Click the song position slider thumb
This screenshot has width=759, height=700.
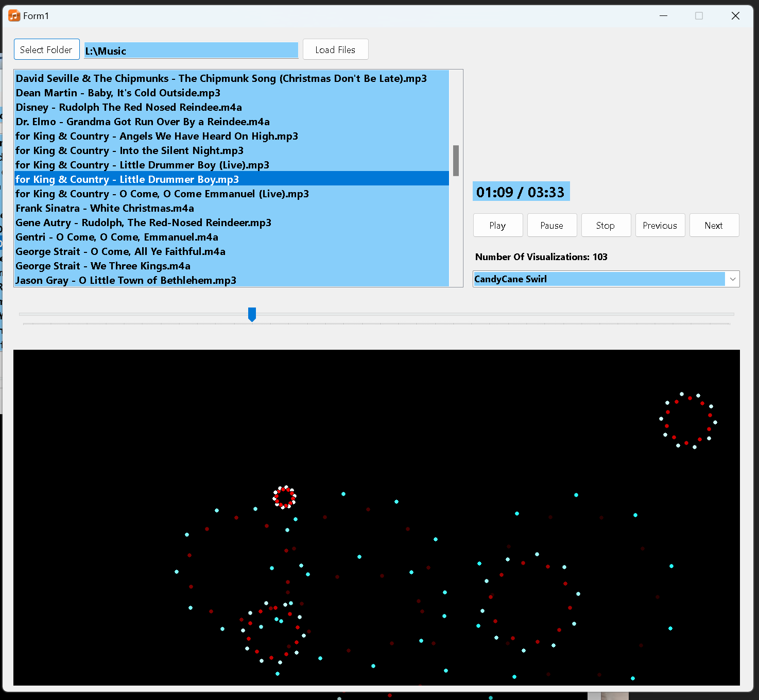tap(252, 314)
